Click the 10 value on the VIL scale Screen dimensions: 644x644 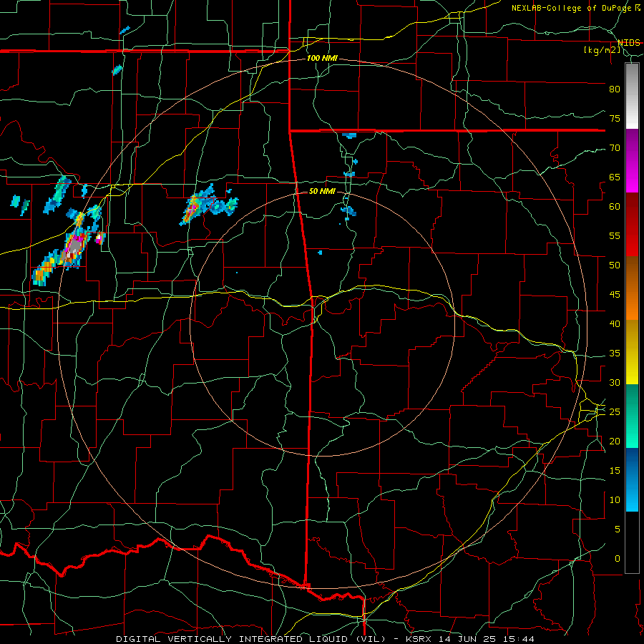(x=615, y=500)
